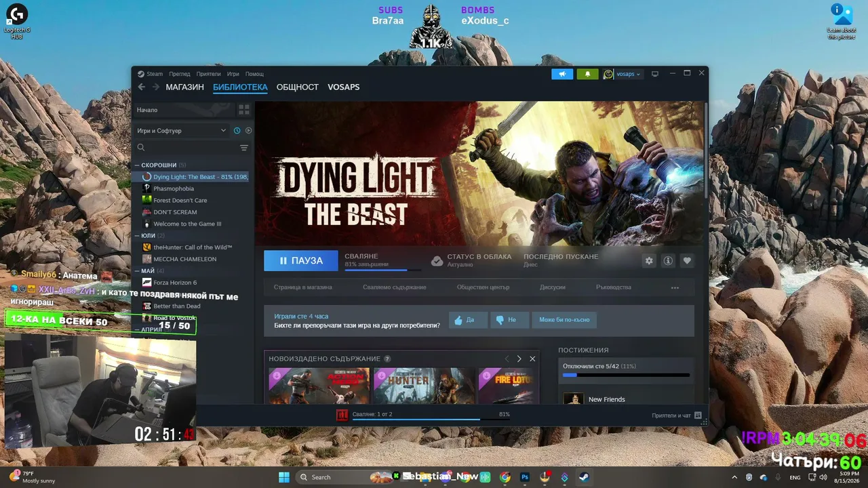The width and height of the screenshot is (868, 488).
Task: Open Обществен център link
Action: click(x=483, y=287)
